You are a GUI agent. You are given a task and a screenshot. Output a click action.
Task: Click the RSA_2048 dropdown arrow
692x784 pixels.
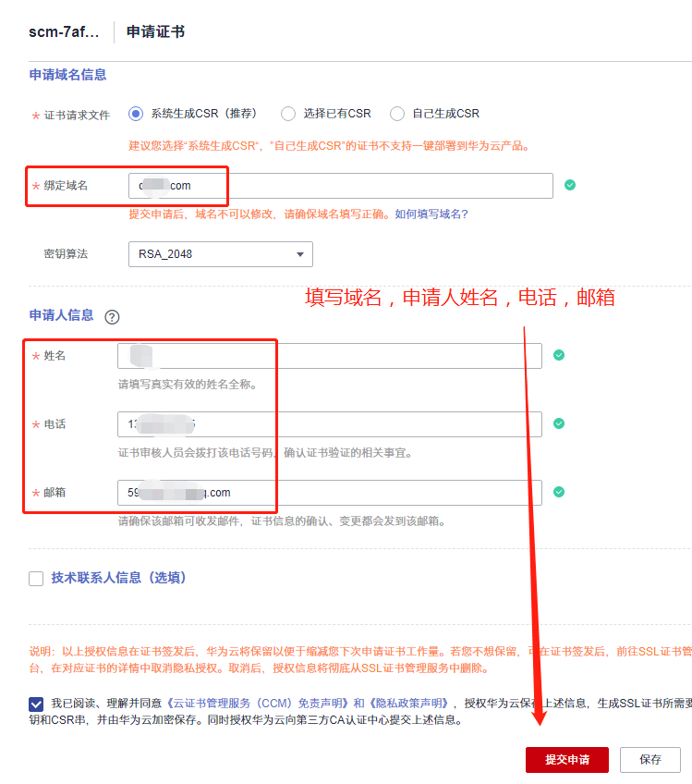click(299, 254)
